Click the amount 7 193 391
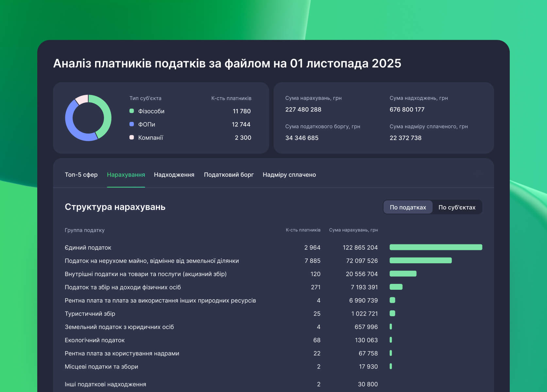Viewport: 547px width, 392px height. click(x=364, y=287)
